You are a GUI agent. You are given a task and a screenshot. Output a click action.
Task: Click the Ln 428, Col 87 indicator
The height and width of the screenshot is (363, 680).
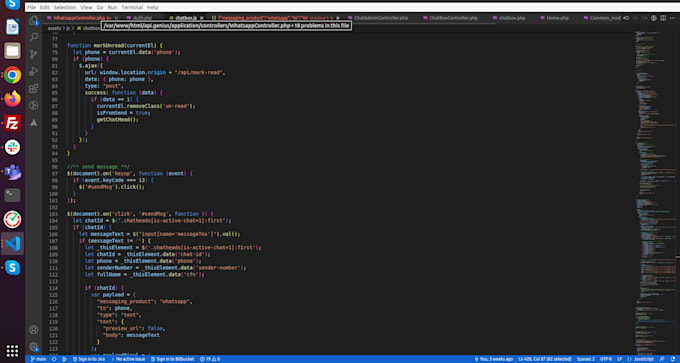545,359
